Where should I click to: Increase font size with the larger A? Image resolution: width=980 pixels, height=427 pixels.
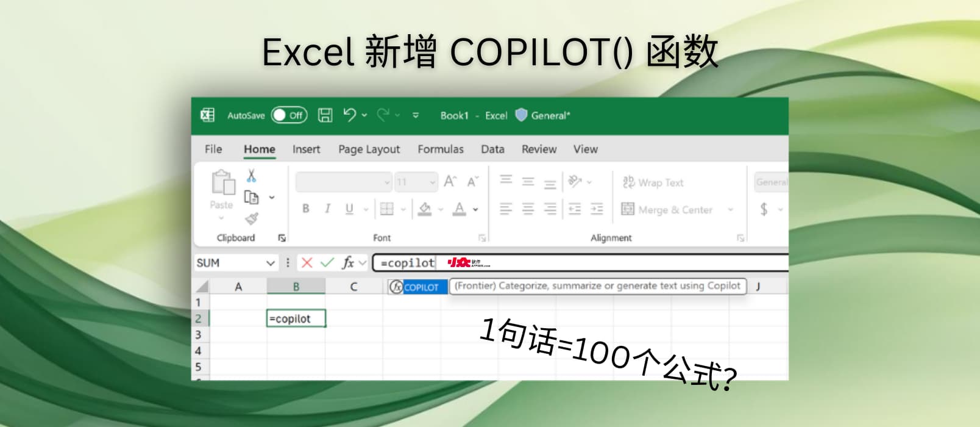point(450,181)
